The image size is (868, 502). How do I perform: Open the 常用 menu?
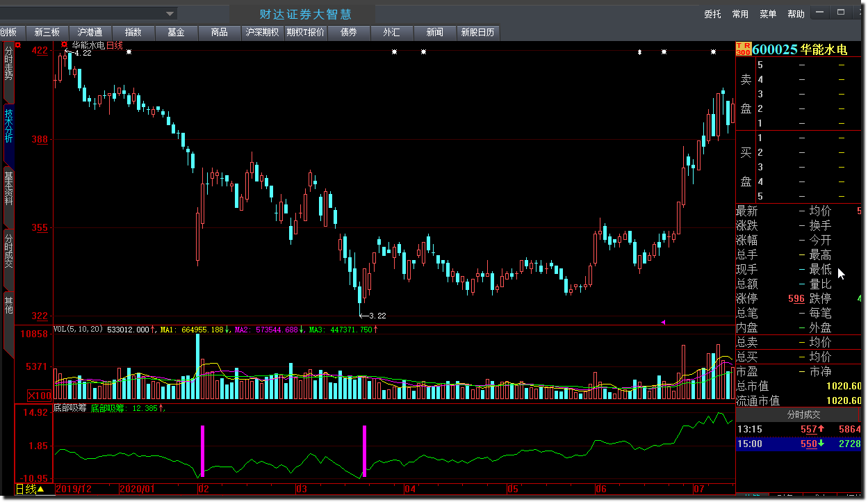click(x=740, y=14)
